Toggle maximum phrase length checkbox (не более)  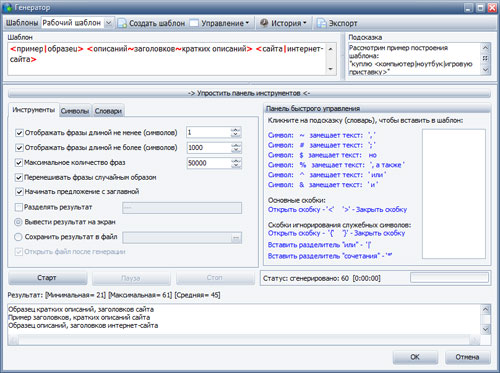19,148
